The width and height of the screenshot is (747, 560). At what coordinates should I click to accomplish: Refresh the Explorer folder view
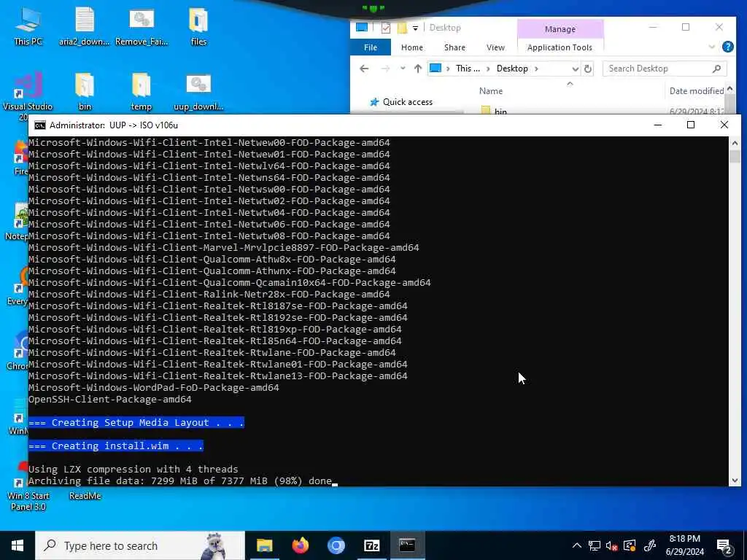click(588, 69)
